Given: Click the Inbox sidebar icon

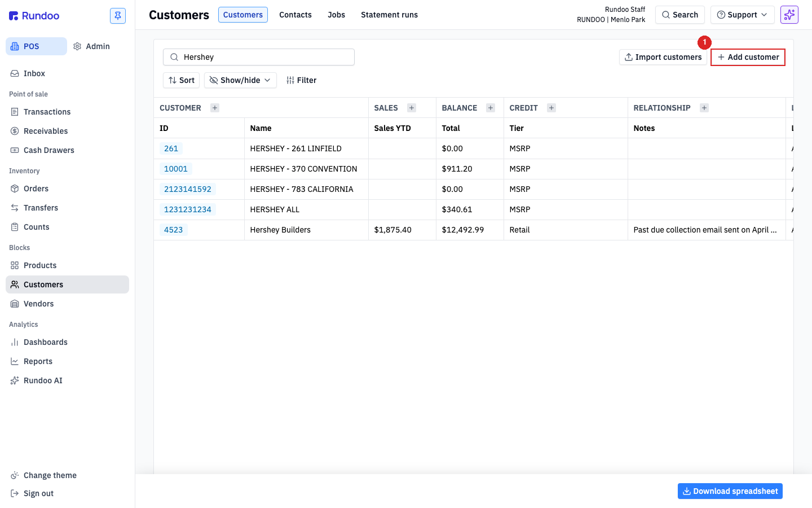Looking at the screenshot, I should 15,73.
